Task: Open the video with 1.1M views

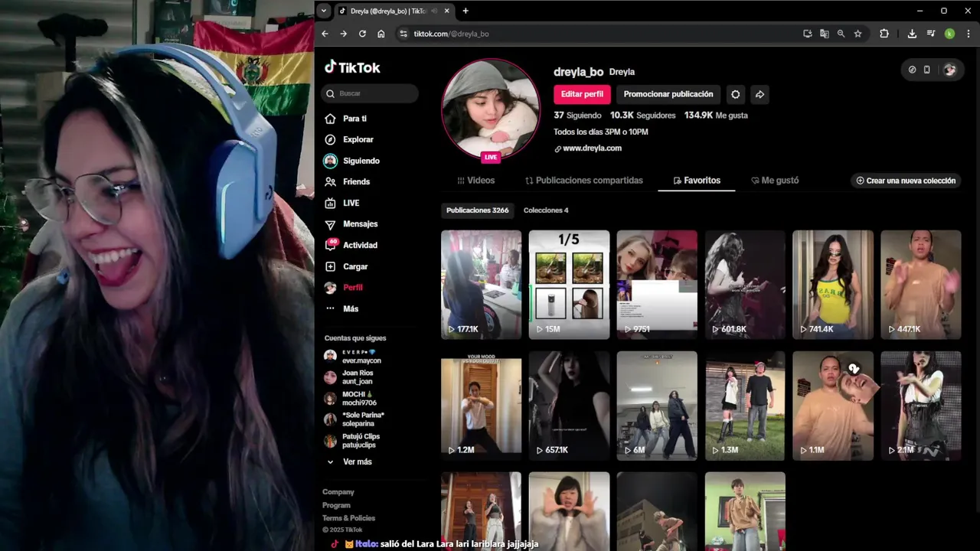Action: click(x=833, y=406)
